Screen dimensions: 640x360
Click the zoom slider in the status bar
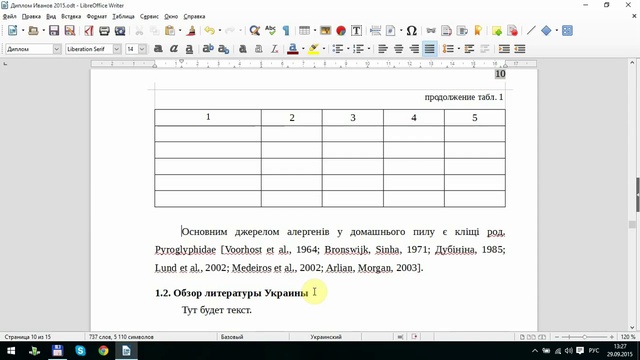tap(584, 337)
